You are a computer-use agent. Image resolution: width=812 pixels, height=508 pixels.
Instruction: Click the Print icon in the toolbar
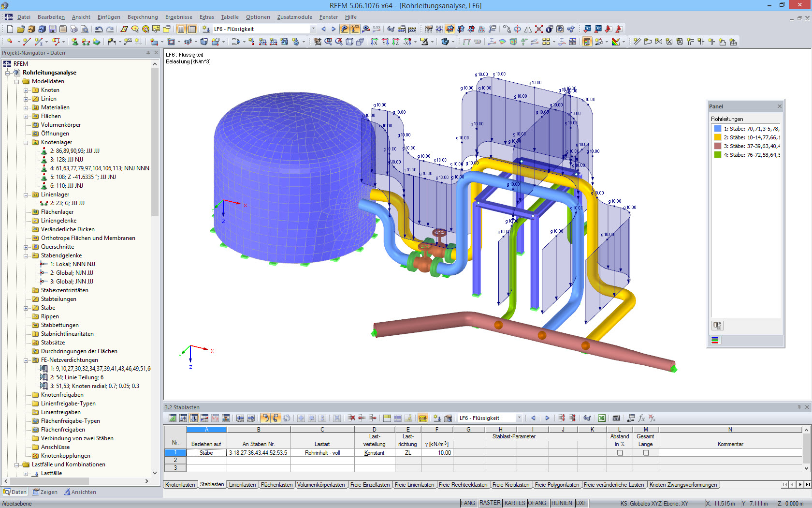73,29
